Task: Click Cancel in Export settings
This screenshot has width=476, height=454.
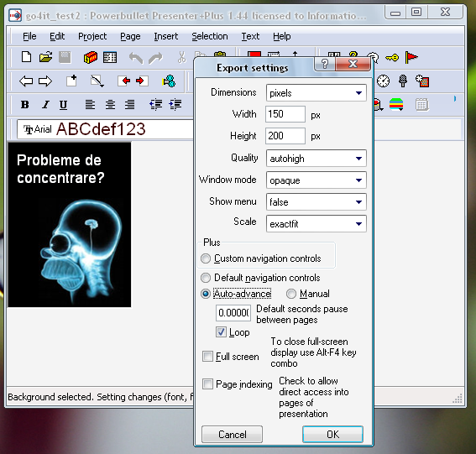Action: coord(233,434)
